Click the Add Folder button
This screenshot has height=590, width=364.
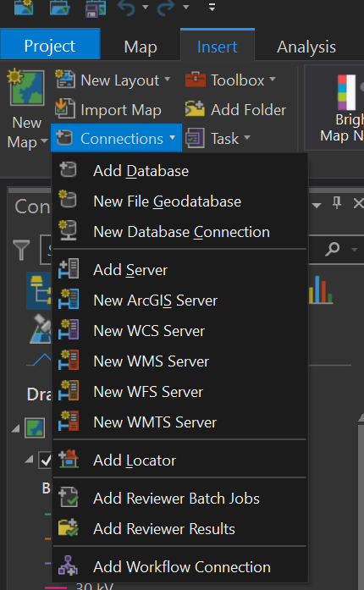coord(235,110)
